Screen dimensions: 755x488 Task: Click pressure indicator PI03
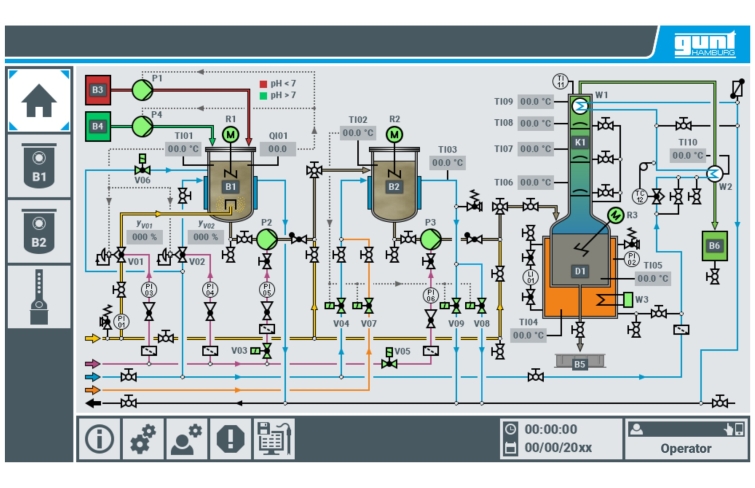[x=149, y=290]
